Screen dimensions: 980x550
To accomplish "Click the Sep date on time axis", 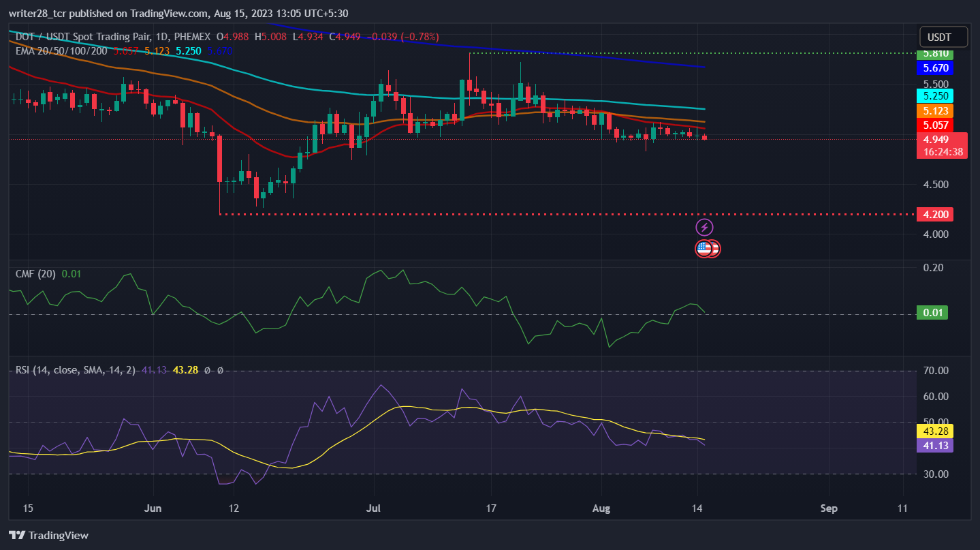I will click(x=829, y=508).
